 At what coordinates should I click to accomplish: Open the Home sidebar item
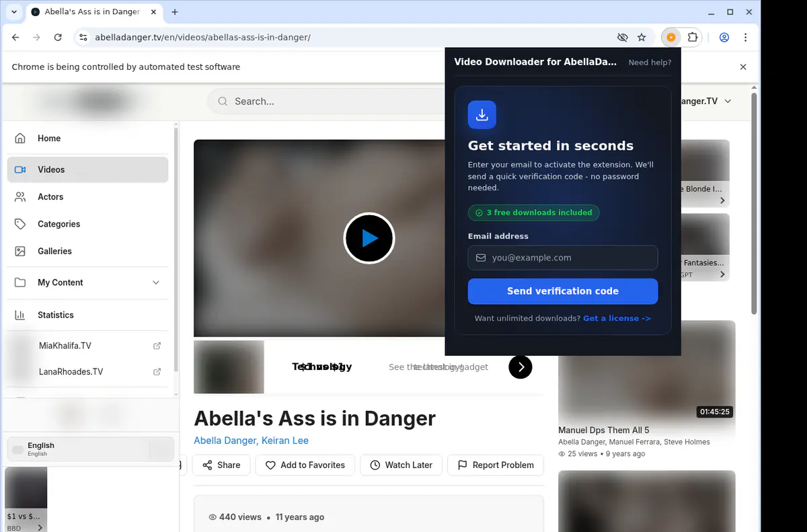pos(87,139)
